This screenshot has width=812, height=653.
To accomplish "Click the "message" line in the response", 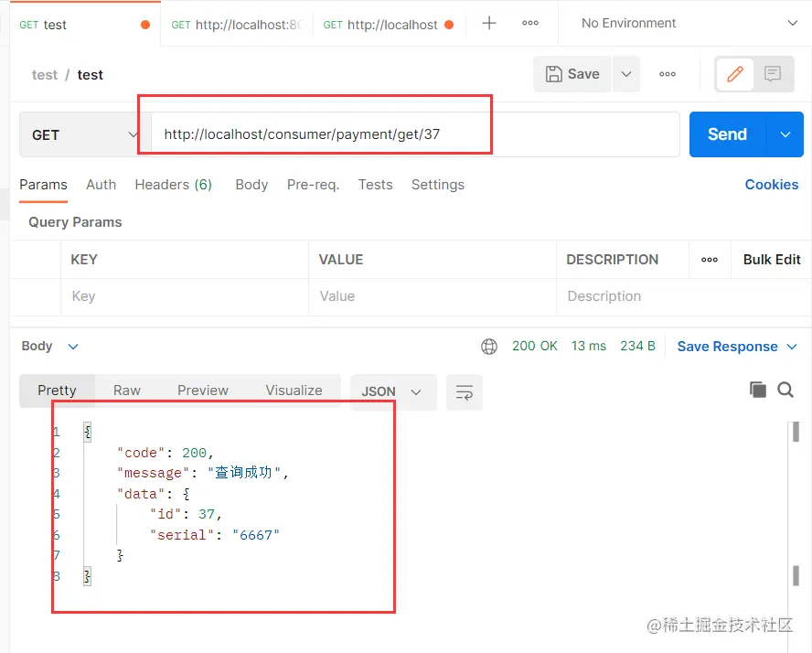I will tap(202, 473).
